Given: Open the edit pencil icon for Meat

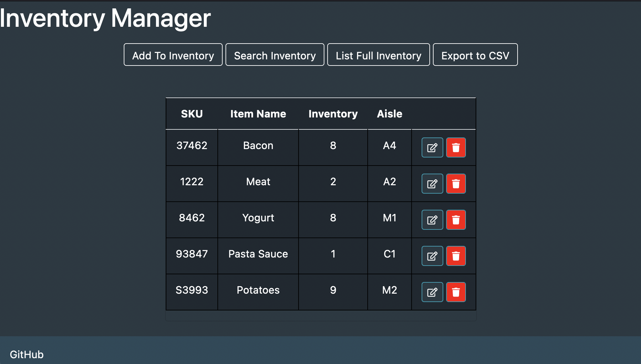Looking at the screenshot, I should (x=432, y=183).
